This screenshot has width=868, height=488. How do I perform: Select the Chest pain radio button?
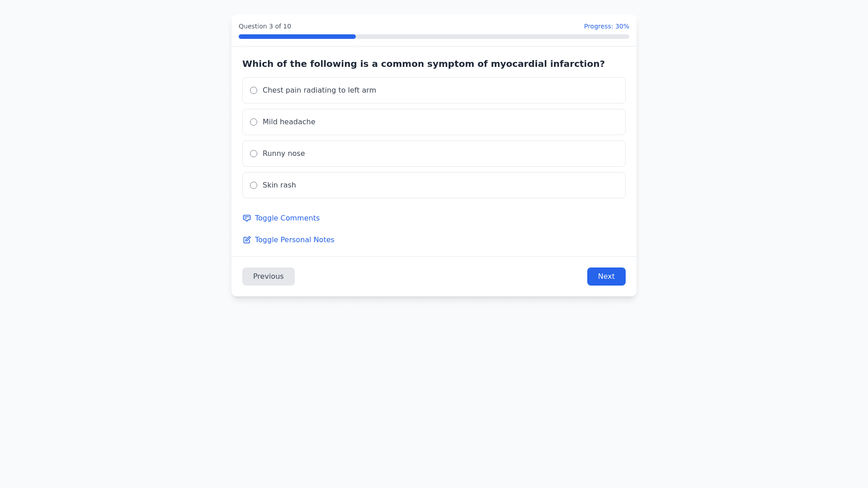click(x=254, y=90)
